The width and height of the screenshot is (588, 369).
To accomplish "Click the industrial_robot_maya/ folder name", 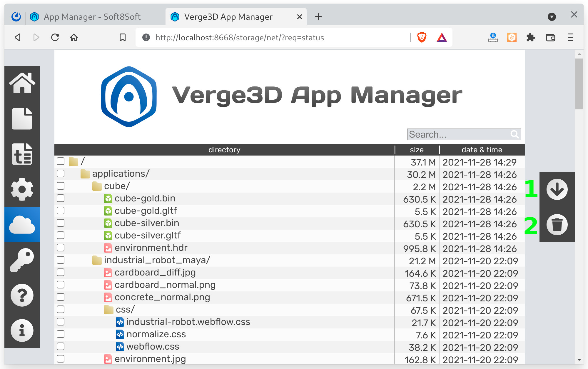I will coord(157,260).
